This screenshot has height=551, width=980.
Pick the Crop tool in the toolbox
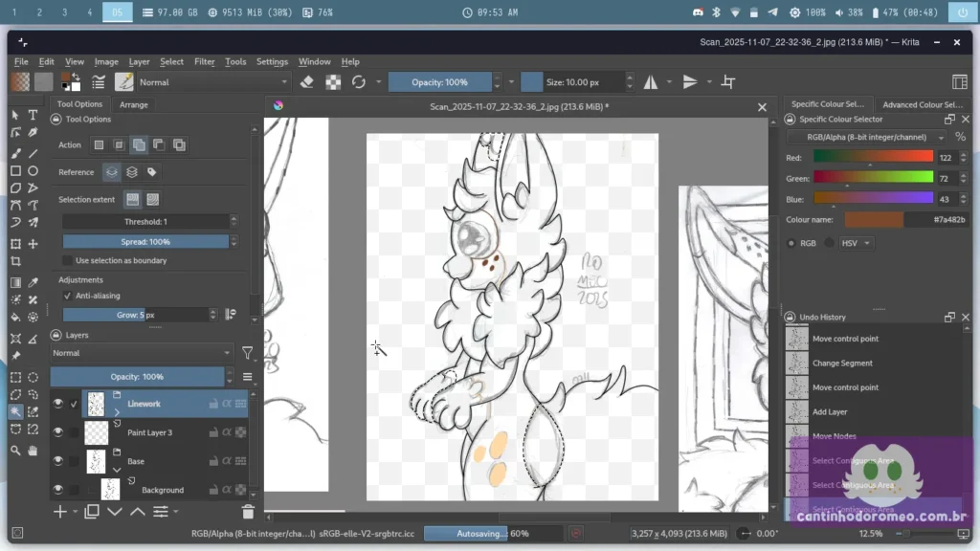coord(15,261)
